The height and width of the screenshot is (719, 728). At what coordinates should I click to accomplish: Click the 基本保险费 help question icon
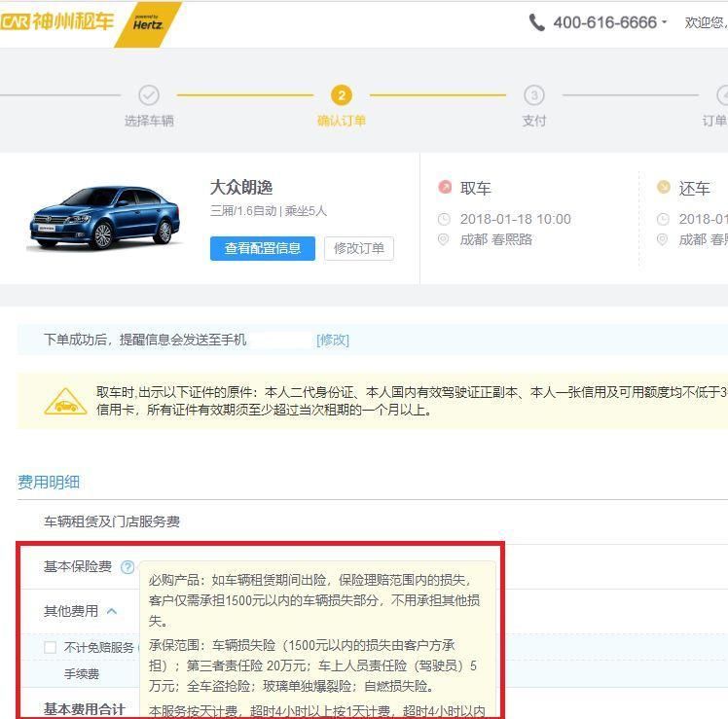pos(127,567)
